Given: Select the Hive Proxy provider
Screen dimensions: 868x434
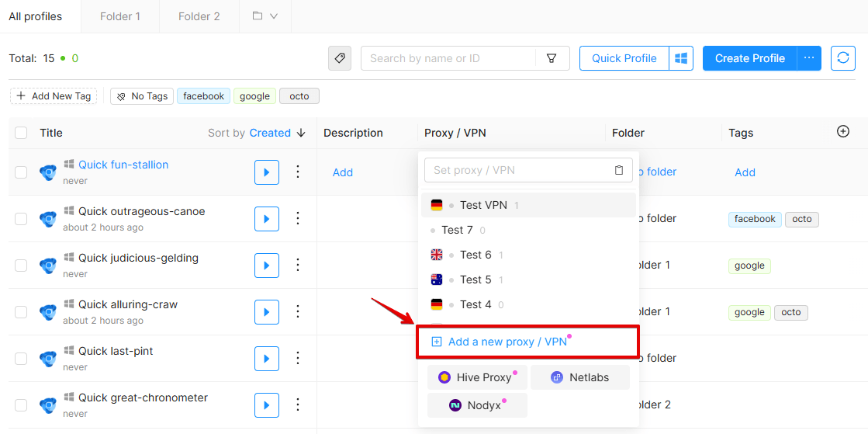Looking at the screenshot, I should [477, 377].
